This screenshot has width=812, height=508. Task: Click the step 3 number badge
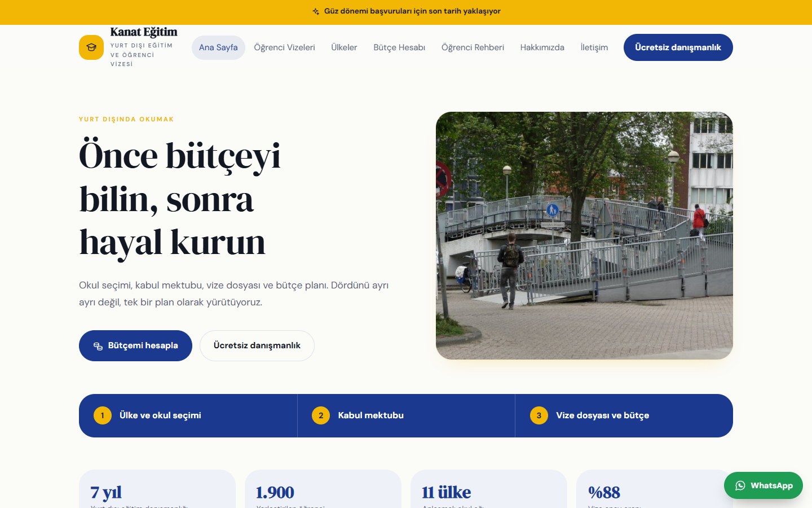(539, 415)
